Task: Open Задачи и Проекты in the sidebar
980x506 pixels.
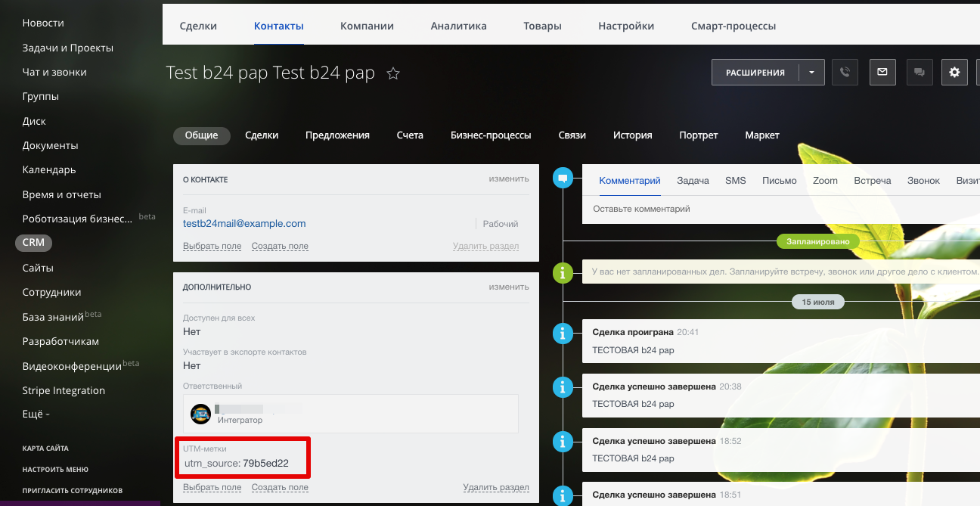Action: [x=68, y=48]
